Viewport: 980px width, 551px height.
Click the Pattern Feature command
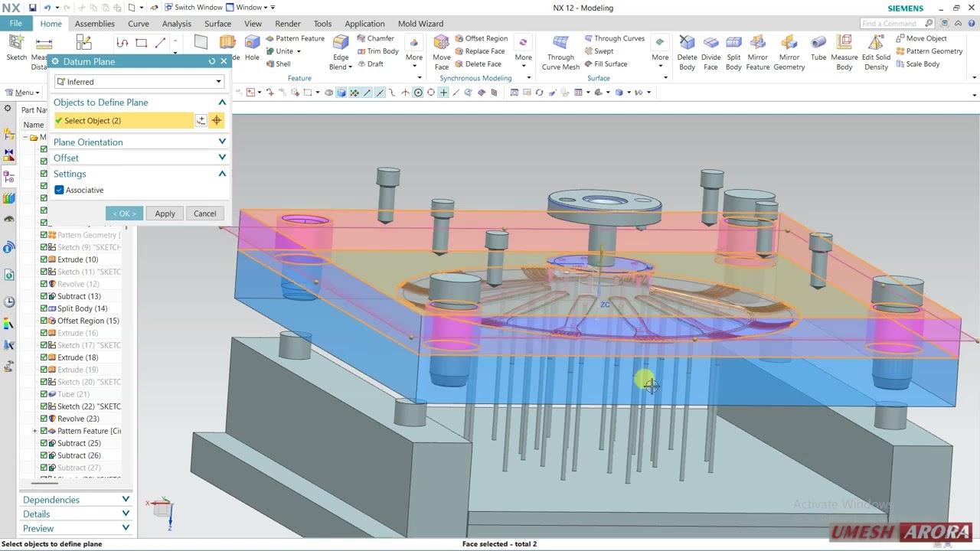[x=294, y=38]
